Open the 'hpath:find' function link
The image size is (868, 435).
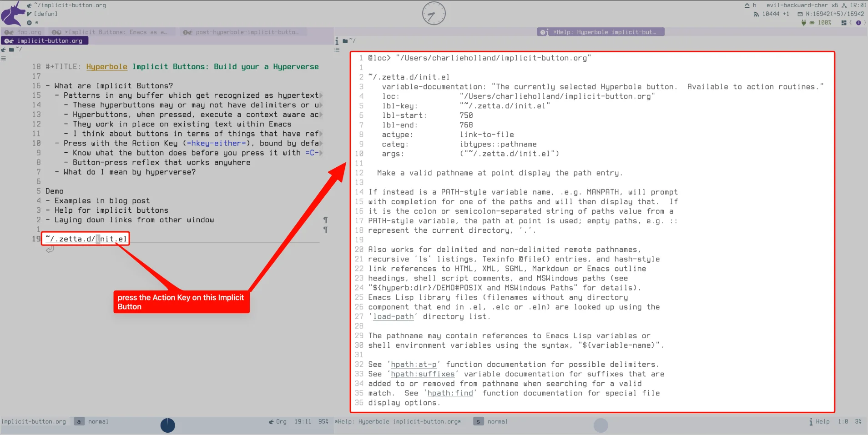450,393
